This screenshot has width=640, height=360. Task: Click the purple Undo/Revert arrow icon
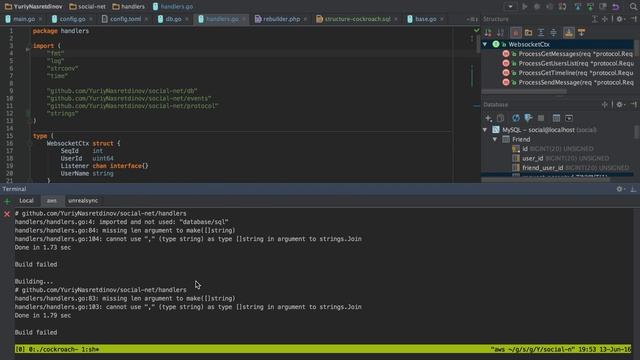click(x=616, y=7)
